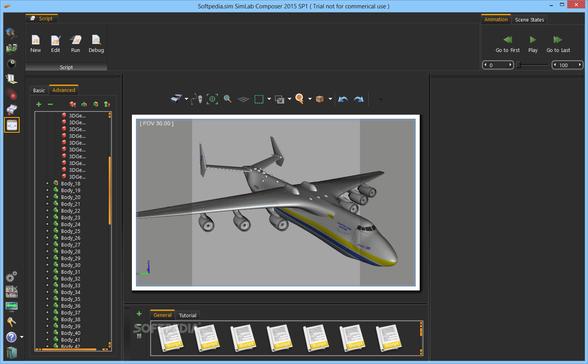This screenshot has height=364, width=588.
Task: Click the green-orange hierarchy tree icon
Action: pyautogui.click(x=84, y=104)
